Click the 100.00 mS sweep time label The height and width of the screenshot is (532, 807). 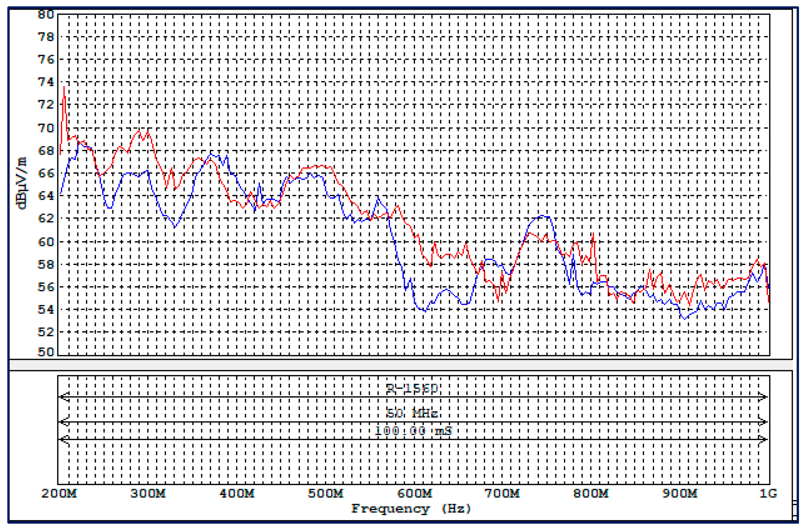pyautogui.click(x=413, y=430)
